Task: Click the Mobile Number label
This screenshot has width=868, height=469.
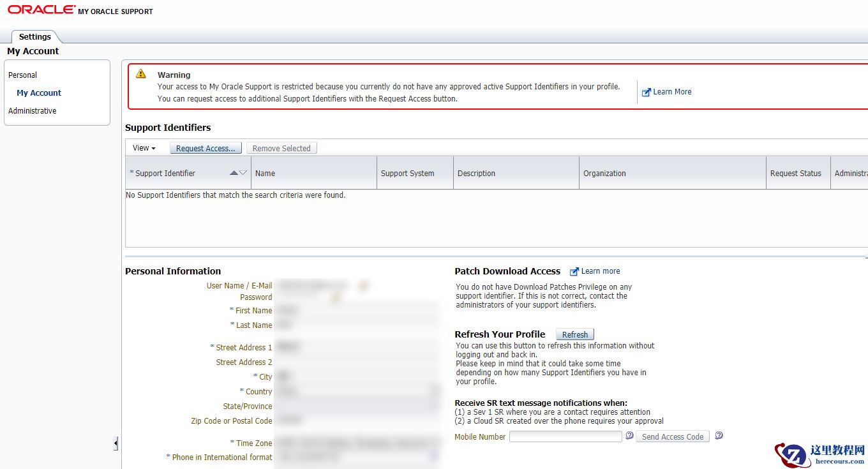Action: tap(480, 437)
